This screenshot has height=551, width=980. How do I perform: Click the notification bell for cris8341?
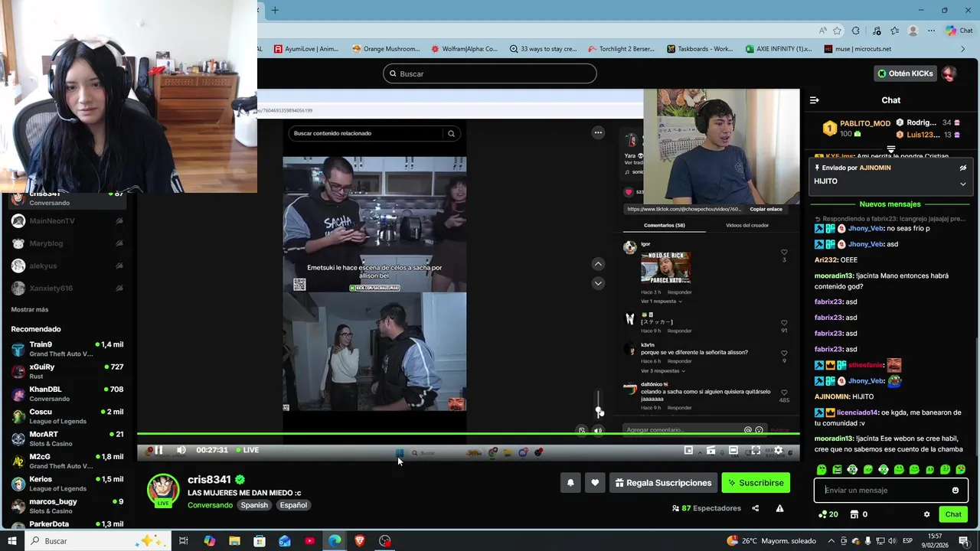click(x=570, y=483)
